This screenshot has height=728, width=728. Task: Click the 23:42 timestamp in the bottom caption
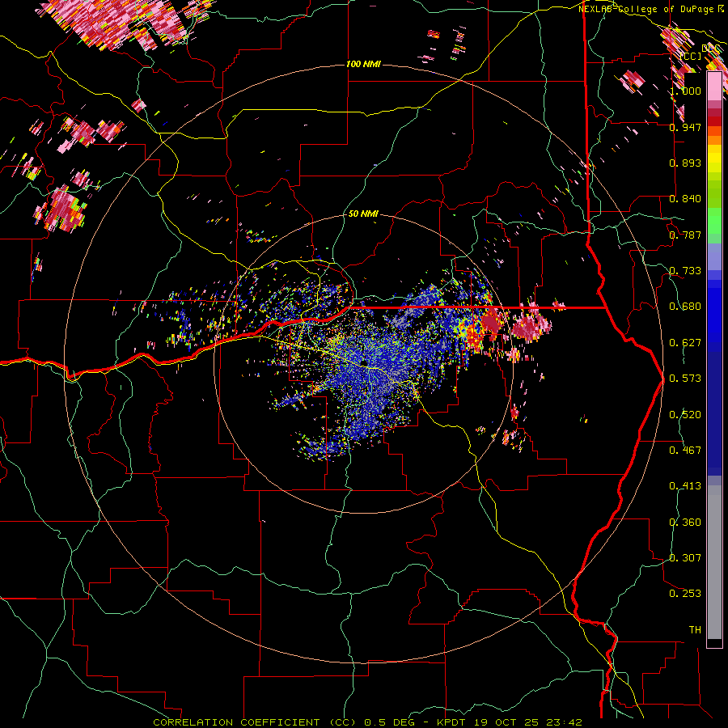(x=563, y=722)
